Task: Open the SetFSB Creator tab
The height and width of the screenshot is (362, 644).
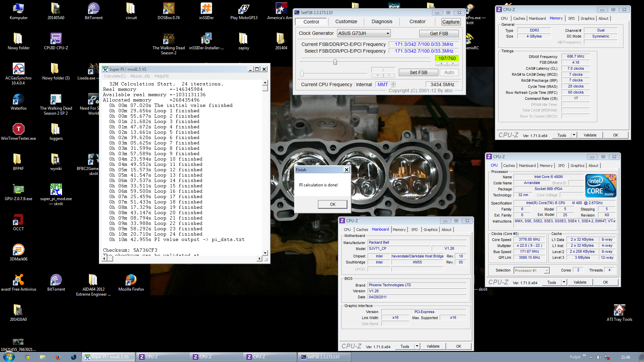Action: coord(417,21)
